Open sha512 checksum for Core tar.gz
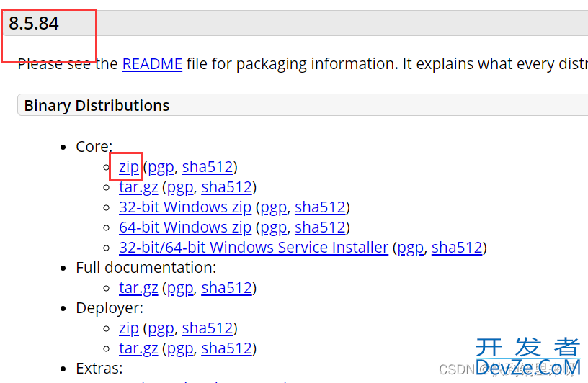The width and height of the screenshot is (588, 383). click(226, 187)
